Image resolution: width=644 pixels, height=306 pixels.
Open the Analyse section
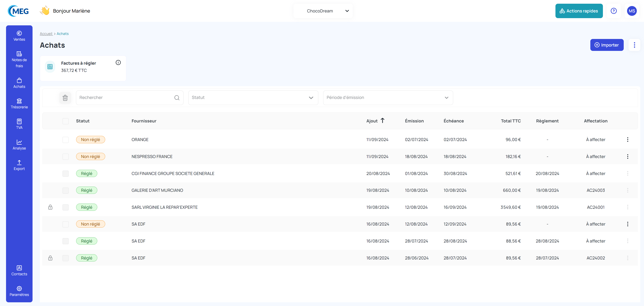[19, 145]
